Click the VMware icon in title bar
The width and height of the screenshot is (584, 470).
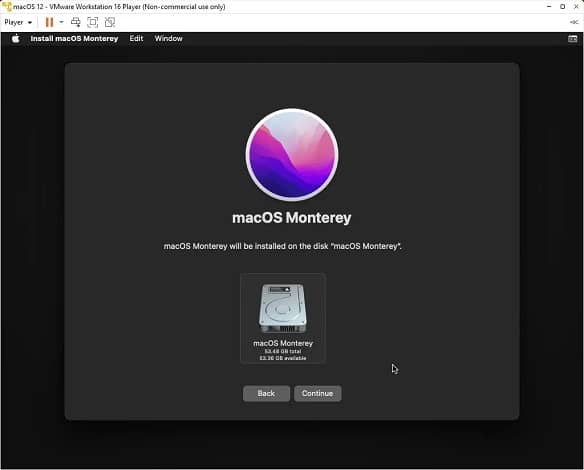click(x=6, y=6)
